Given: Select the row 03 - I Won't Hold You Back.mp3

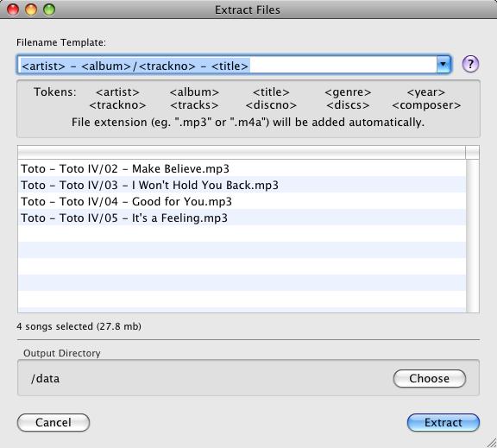Looking at the screenshot, I should 242,185.
